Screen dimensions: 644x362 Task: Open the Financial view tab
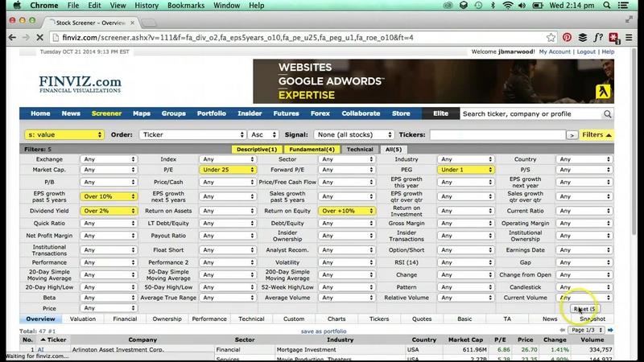tap(125, 319)
